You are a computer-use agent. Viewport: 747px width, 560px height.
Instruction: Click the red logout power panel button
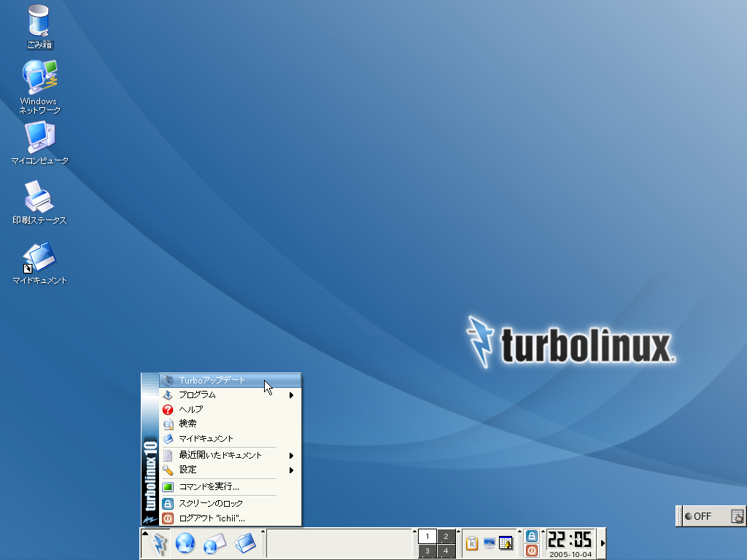[532, 551]
